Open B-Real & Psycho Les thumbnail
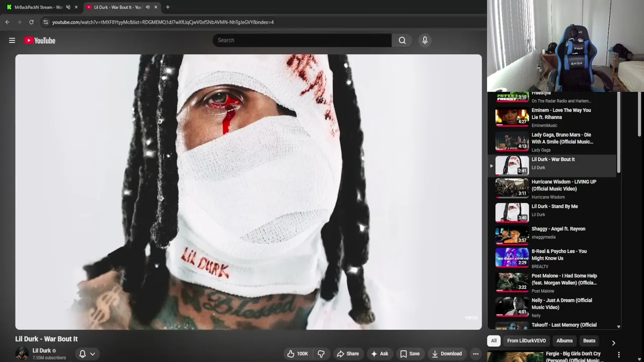This screenshot has width=644, height=362. tap(512, 257)
